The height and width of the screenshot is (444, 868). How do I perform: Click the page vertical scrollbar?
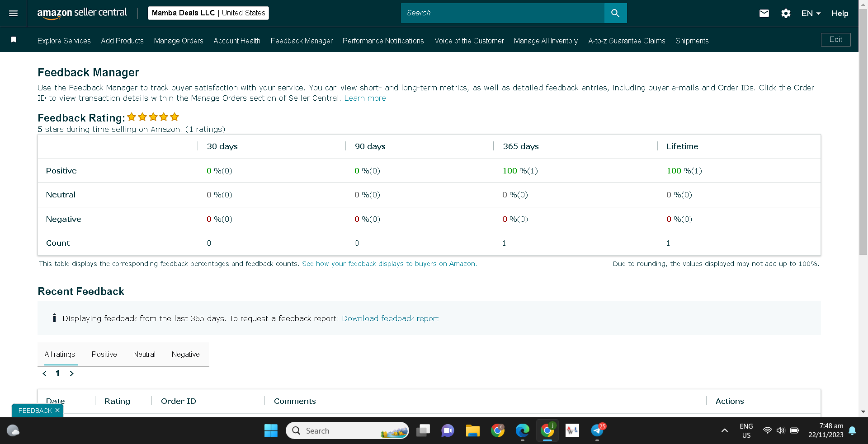tap(863, 131)
